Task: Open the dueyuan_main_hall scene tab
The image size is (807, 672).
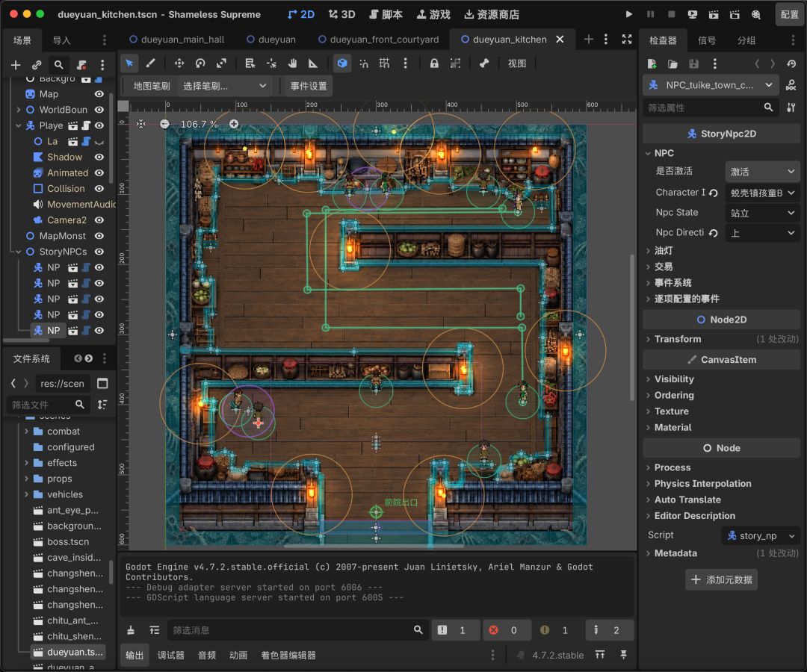Action: tap(176, 39)
